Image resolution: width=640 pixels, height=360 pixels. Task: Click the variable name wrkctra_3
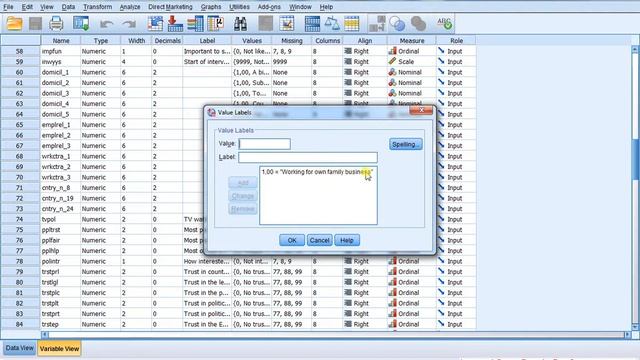coord(56,177)
